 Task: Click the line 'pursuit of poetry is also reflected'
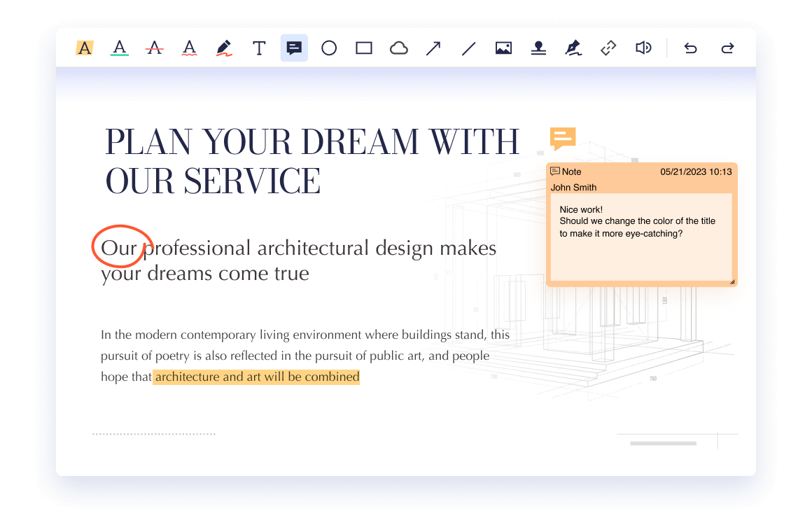[x=295, y=356]
